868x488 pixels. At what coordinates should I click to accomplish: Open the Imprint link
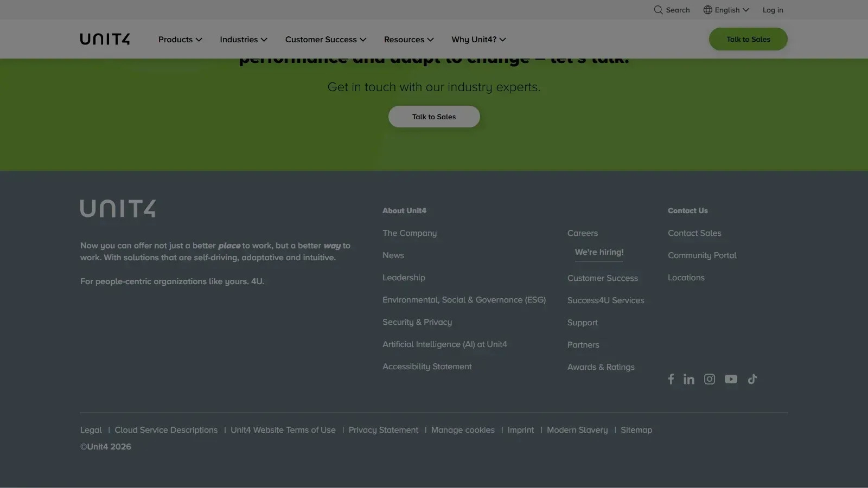coord(521,430)
